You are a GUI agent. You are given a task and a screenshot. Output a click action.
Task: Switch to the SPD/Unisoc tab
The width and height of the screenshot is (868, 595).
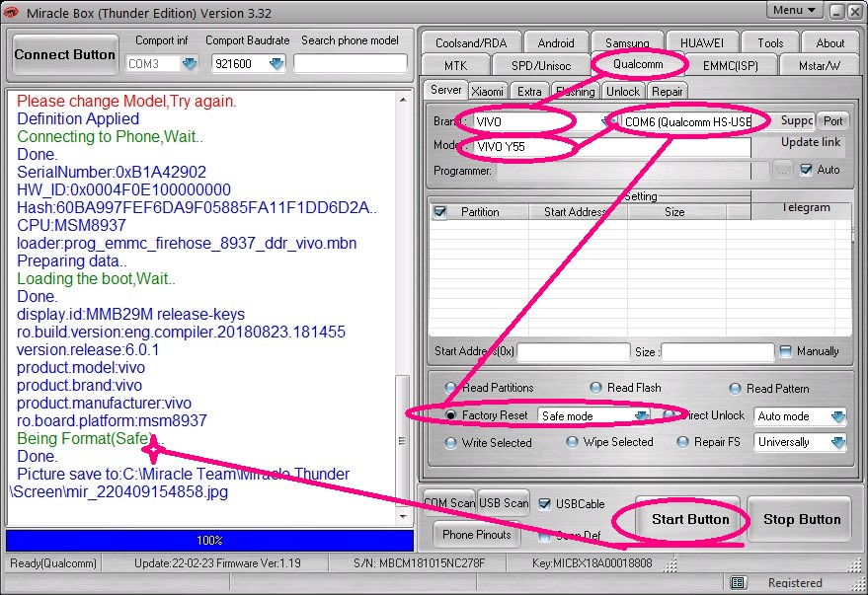click(541, 65)
